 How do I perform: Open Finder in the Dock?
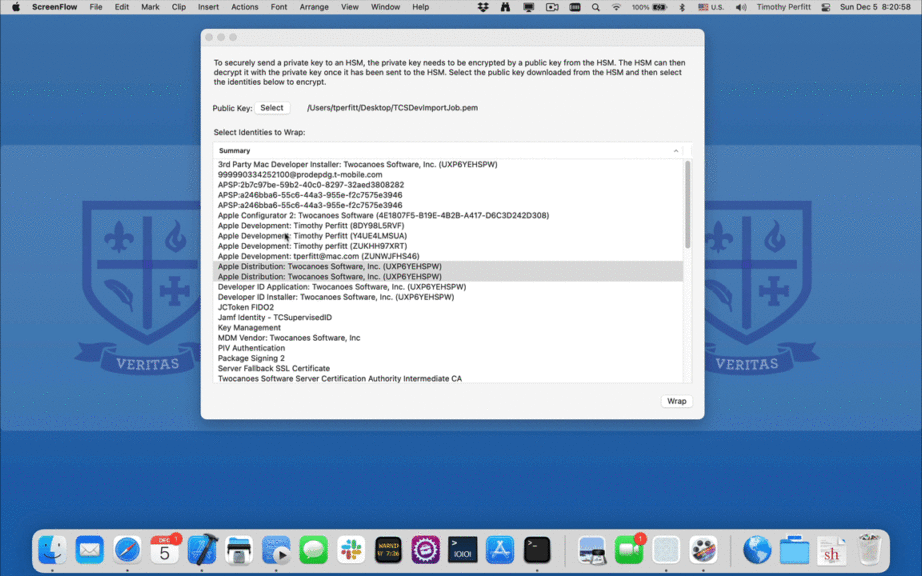(x=52, y=550)
